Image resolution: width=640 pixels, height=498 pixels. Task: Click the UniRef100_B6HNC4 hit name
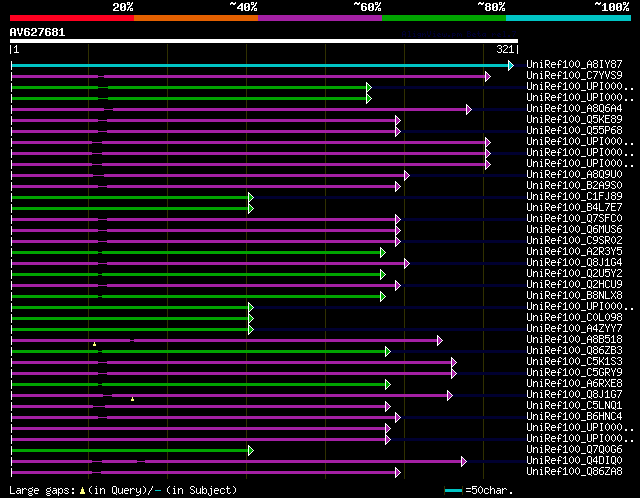pyautogui.click(x=574, y=417)
